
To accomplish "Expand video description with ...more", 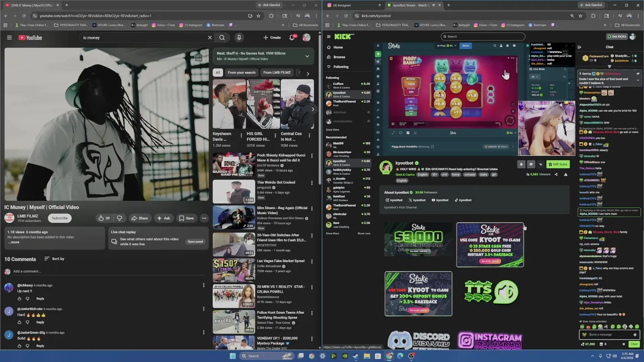I will pos(14,242).
